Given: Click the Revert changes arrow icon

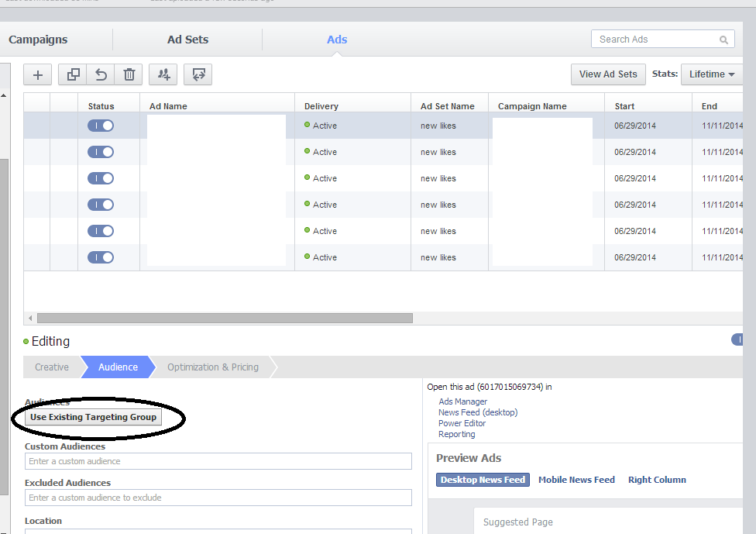Looking at the screenshot, I should [x=101, y=74].
